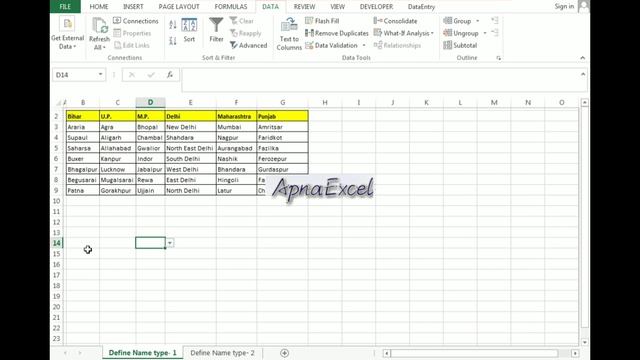Hide outline detail button
The height and width of the screenshot is (360, 640).
click(495, 33)
